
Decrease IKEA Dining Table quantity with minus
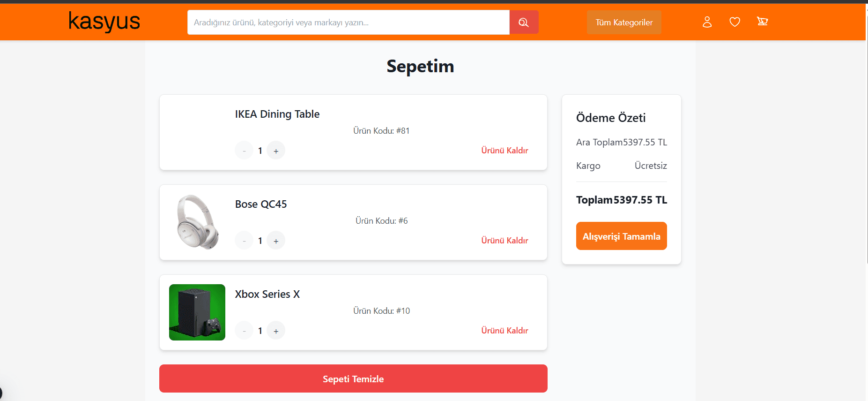point(244,151)
